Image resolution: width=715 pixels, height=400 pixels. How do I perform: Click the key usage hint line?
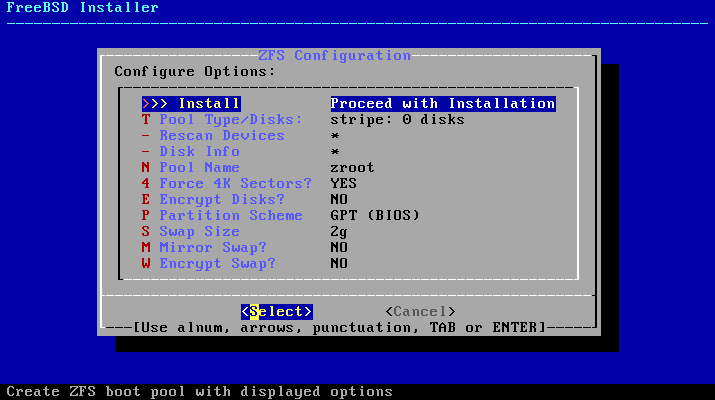(339, 328)
